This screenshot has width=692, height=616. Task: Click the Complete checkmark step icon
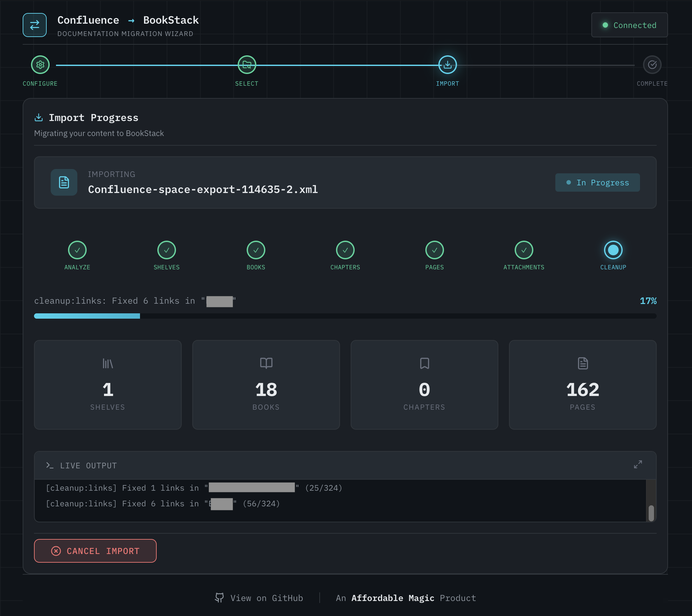tap(652, 65)
